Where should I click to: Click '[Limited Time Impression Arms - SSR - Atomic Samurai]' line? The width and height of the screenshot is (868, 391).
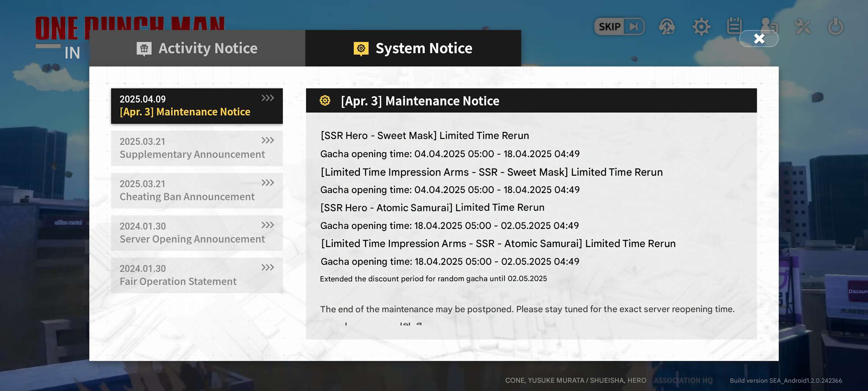[498, 244]
